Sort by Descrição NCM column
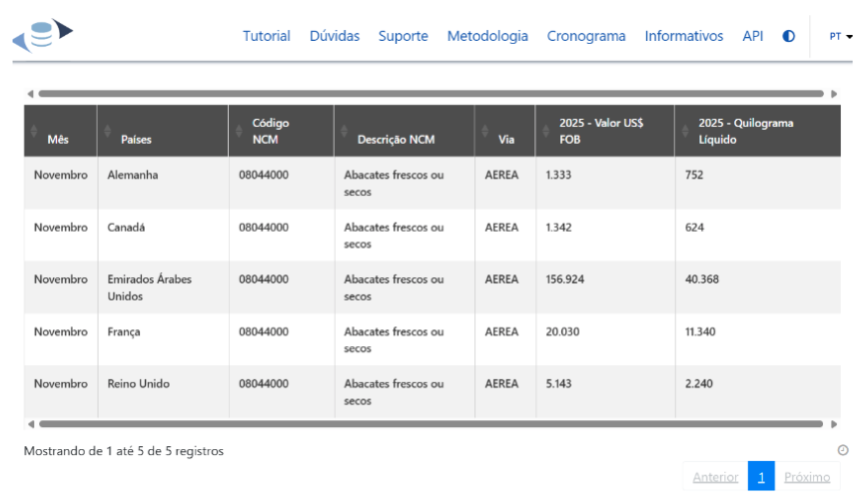The image size is (868, 500). coord(396,140)
